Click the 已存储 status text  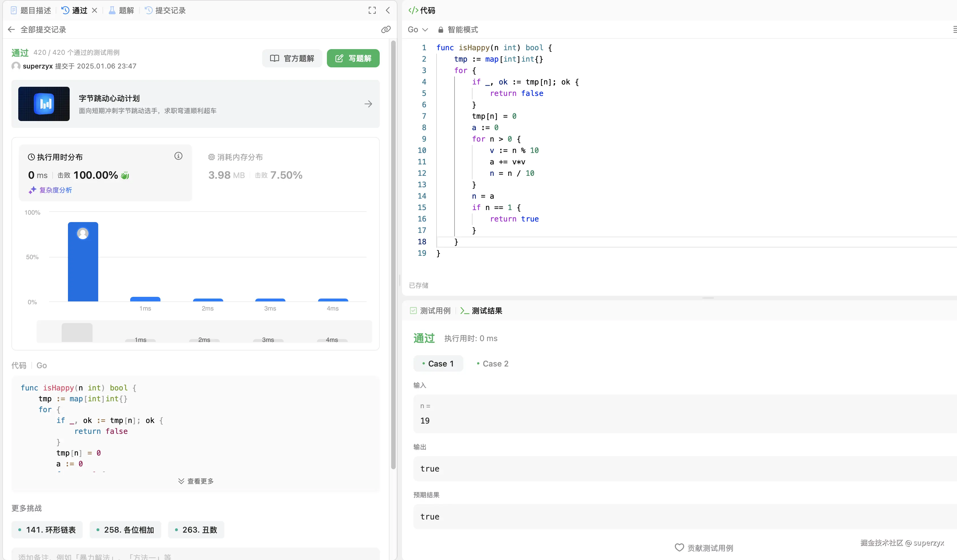pos(419,285)
